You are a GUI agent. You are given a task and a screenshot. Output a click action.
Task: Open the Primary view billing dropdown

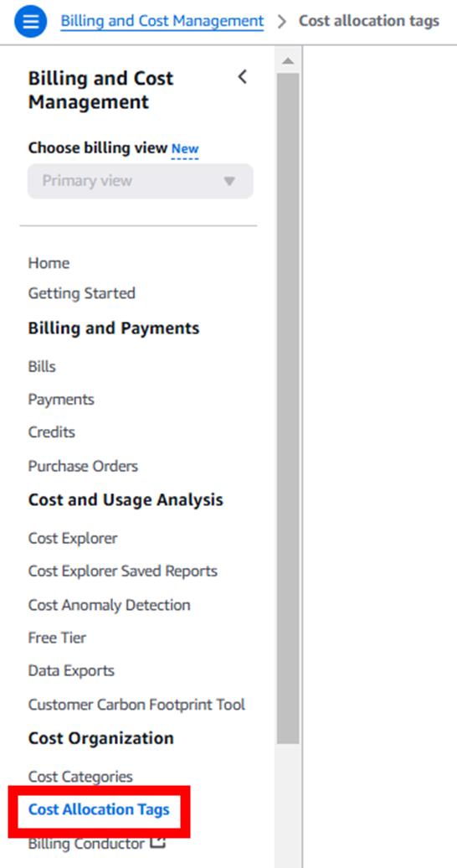pos(141,181)
